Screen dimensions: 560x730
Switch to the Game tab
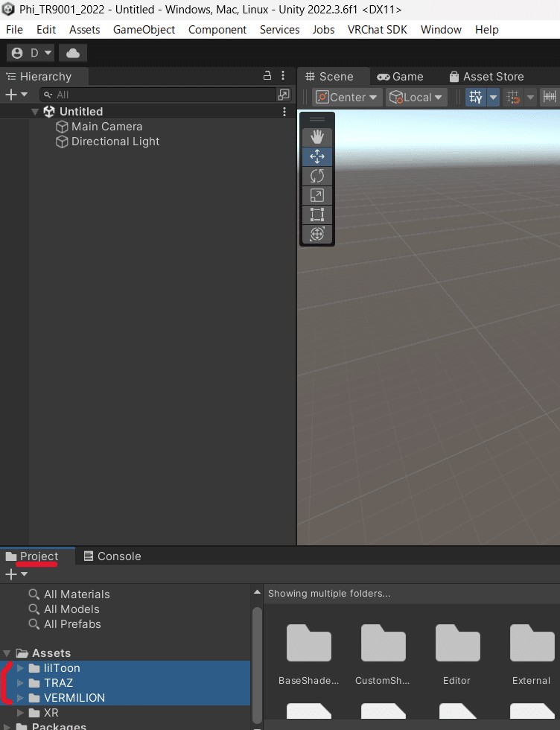(x=400, y=76)
